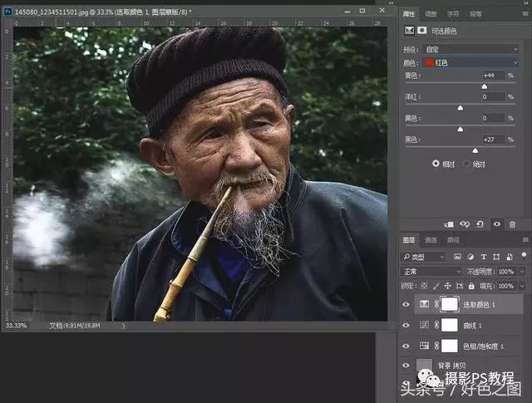Image resolution: width=532 pixels, height=403 pixels.
Task: Filter layers by pixel layer icon
Action: coord(457,257)
